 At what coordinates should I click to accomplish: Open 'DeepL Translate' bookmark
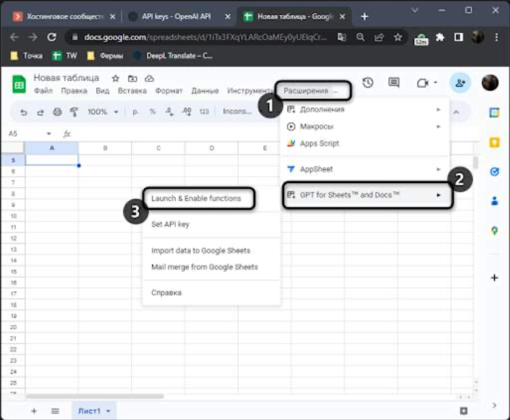[x=173, y=56]
